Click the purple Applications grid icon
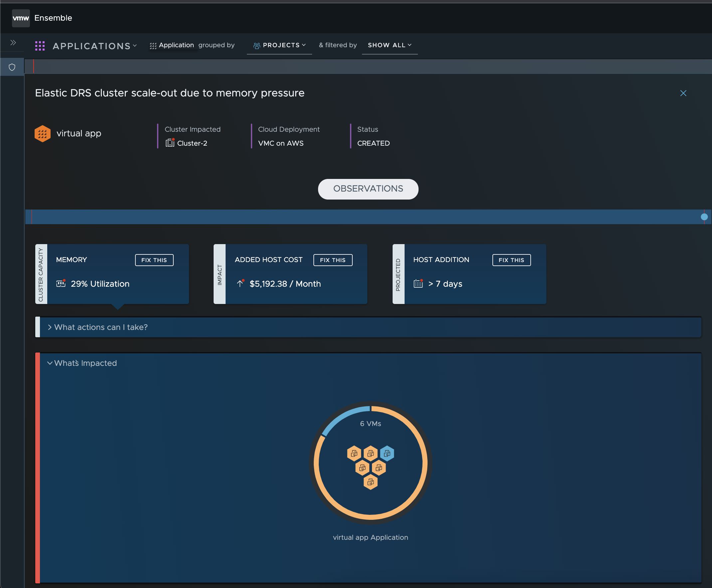712x588 pixels. [40, 46]
